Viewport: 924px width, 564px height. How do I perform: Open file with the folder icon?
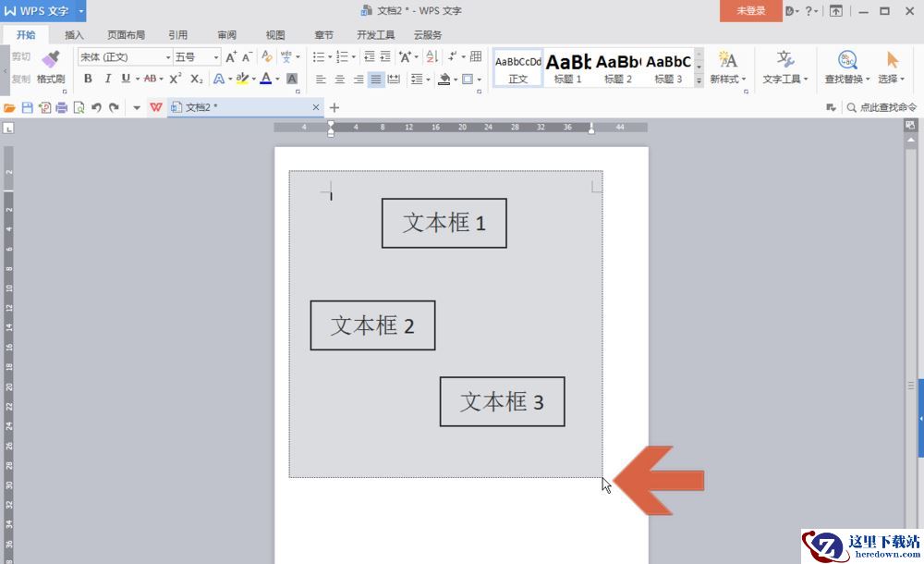pos(9,107)
